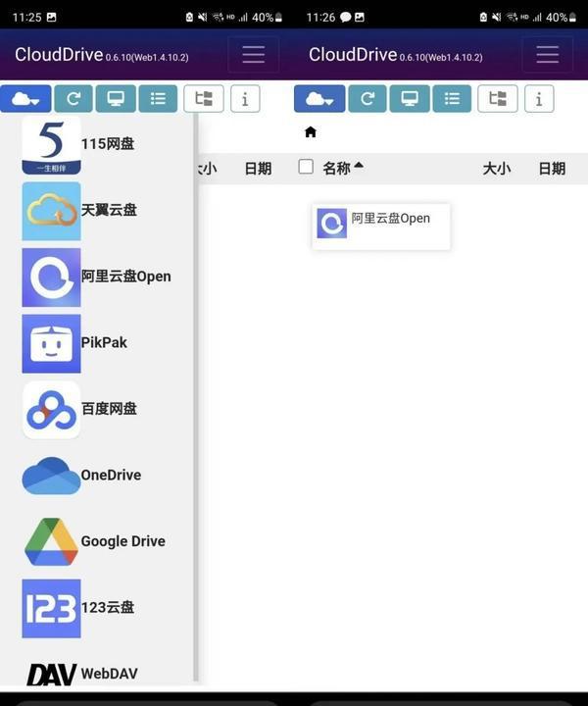Viewport: 588px width, 706px height.
Task: Click home breadcrumb icon
Action: click(x=311, y=132)
